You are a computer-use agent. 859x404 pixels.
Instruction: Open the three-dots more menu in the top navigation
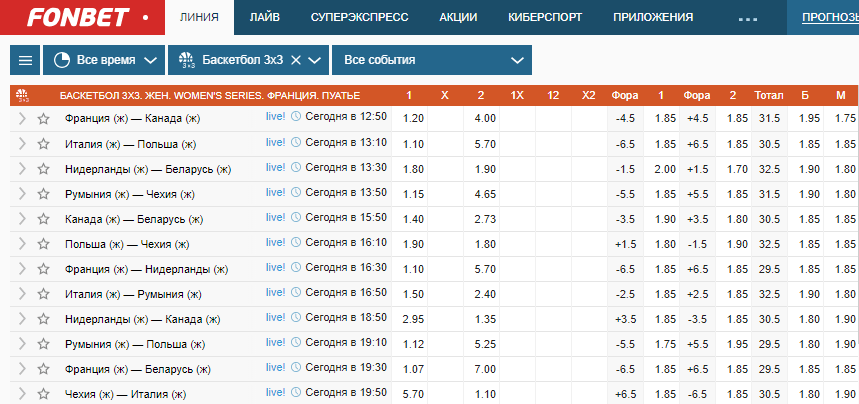(x=747, y=19)
